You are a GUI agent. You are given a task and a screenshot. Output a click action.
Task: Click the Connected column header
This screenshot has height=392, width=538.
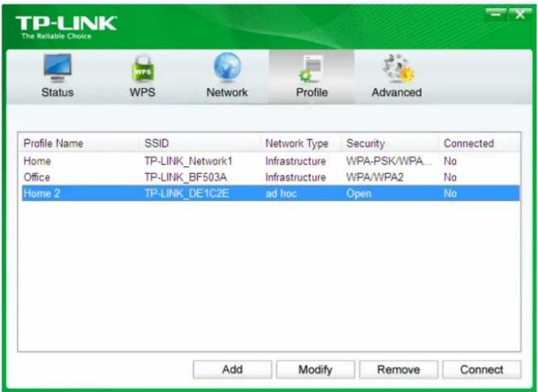(x=469, y=143)
